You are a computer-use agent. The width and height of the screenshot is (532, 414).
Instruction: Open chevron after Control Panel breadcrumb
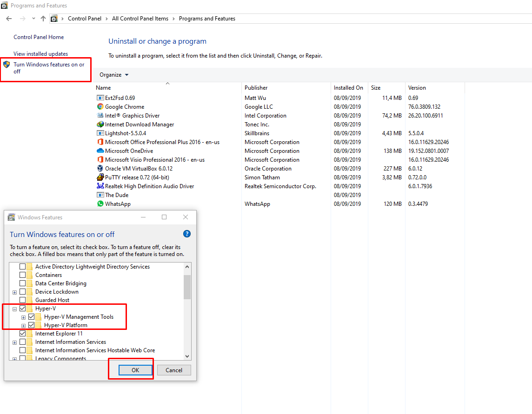click(106, 19)
